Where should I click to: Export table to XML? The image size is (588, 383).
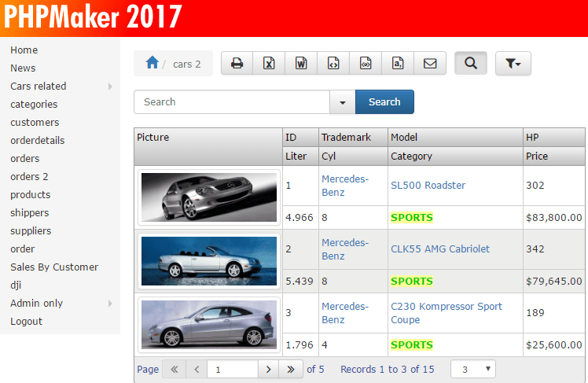tap(366, 64)
